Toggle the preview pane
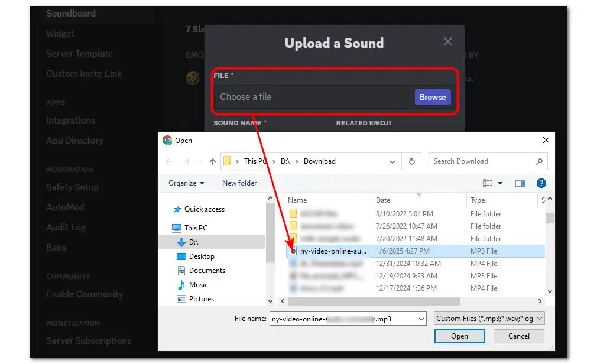 click(x=520, y=183)
